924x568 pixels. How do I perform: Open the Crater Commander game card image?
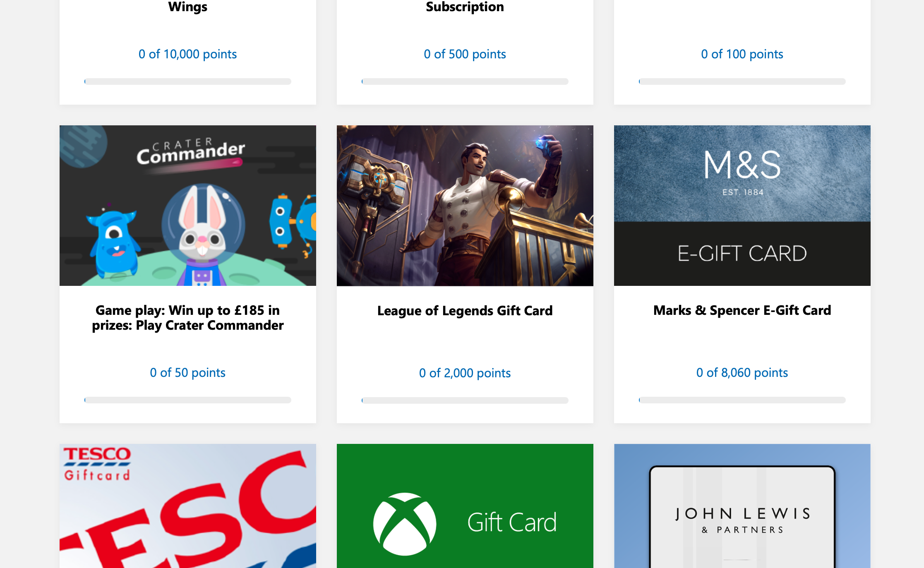tap(188, 206)
